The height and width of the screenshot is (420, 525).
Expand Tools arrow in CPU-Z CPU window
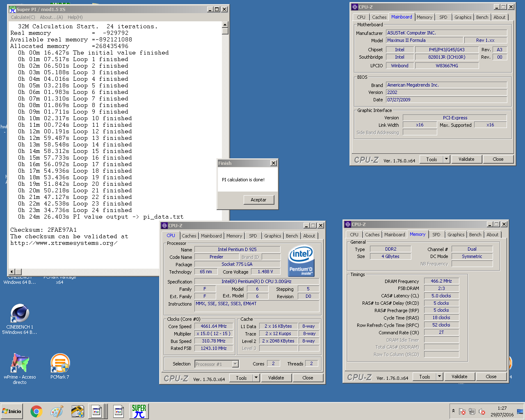tap(256, 378)
